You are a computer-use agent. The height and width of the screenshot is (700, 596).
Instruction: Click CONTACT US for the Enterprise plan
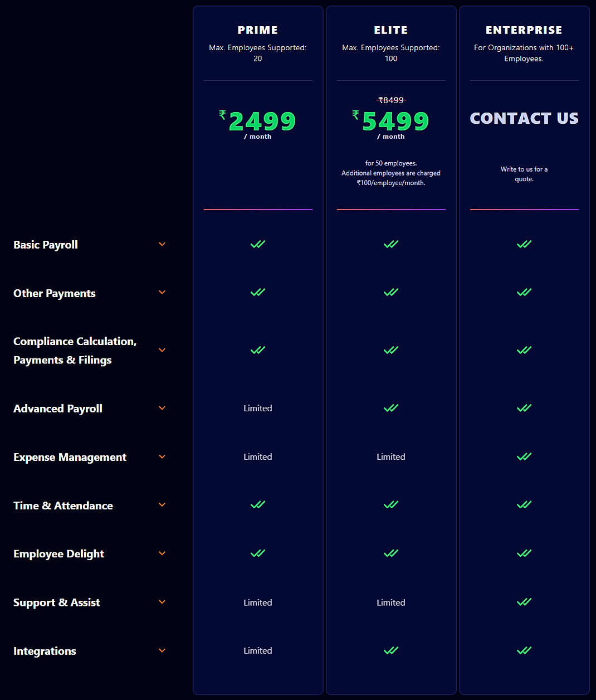point(524,118)
